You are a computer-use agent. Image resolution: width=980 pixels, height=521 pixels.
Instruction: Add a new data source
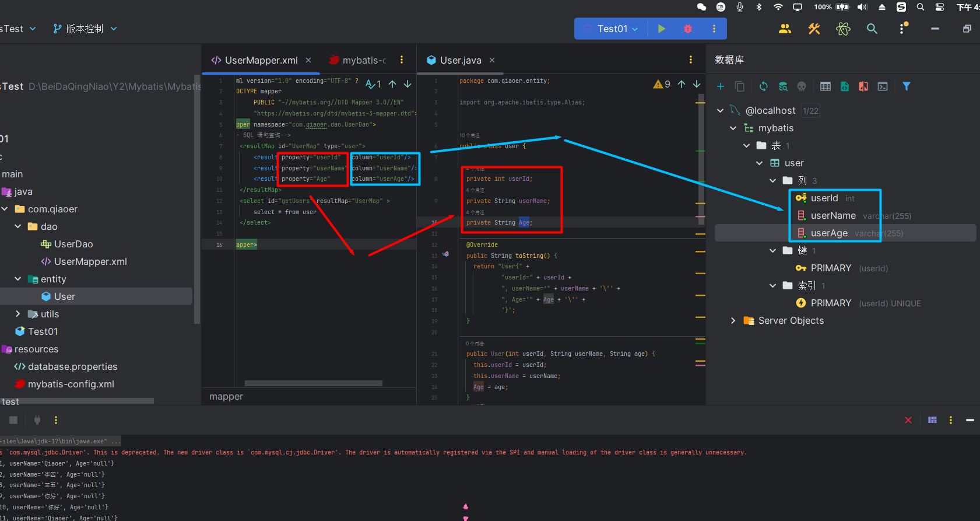pos(721,86)
